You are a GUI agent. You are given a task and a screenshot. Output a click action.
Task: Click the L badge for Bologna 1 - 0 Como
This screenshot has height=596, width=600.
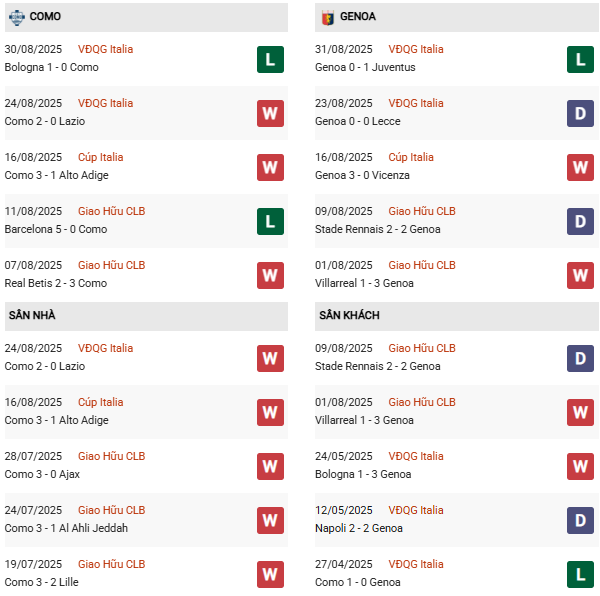click(x=270, y=59)
